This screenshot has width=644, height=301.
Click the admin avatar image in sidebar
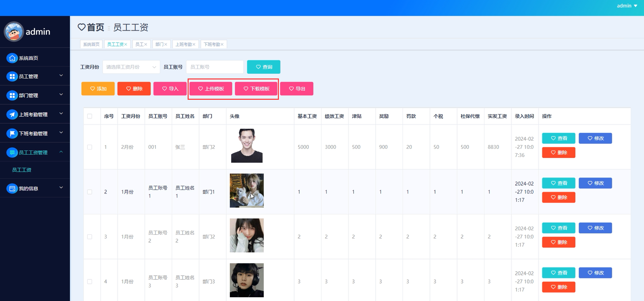tap(14, 32)
